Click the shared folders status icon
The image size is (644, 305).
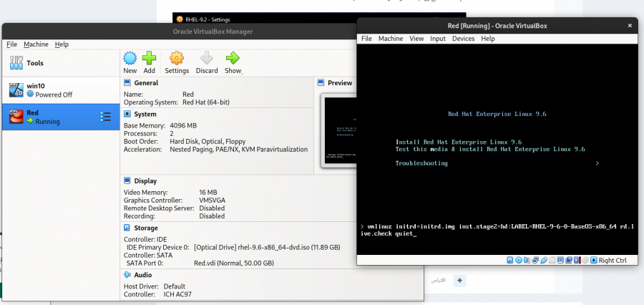coord(552,260)
